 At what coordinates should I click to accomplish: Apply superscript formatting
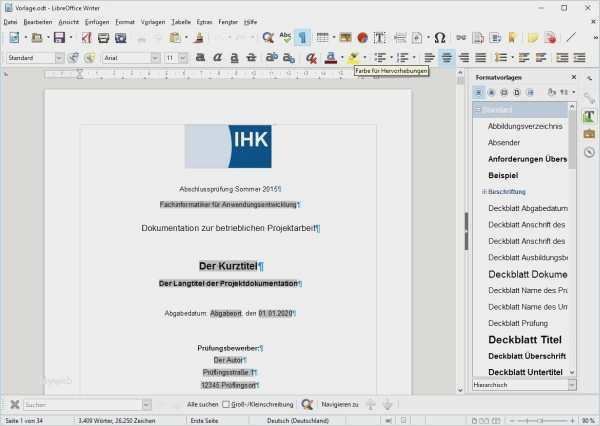click(272, 58)
